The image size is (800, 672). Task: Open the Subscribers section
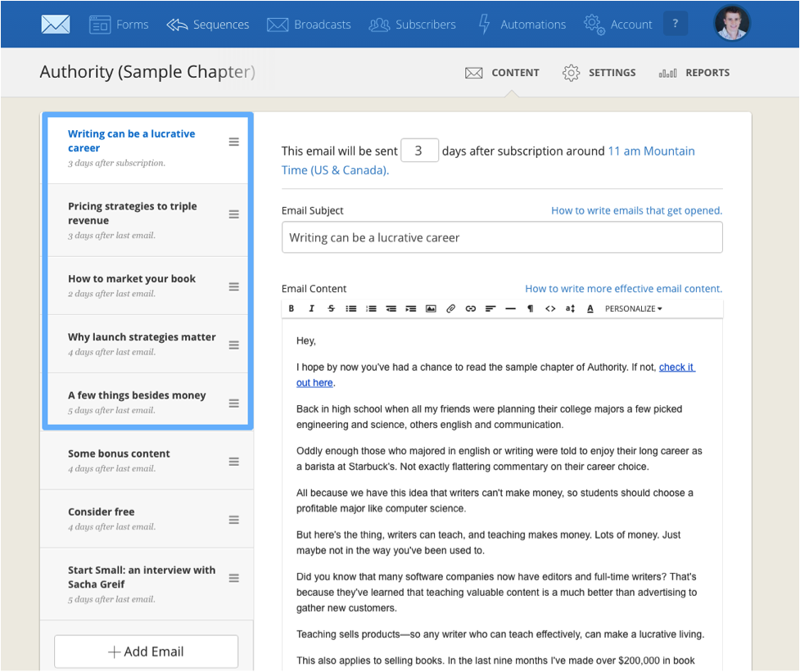412,25
